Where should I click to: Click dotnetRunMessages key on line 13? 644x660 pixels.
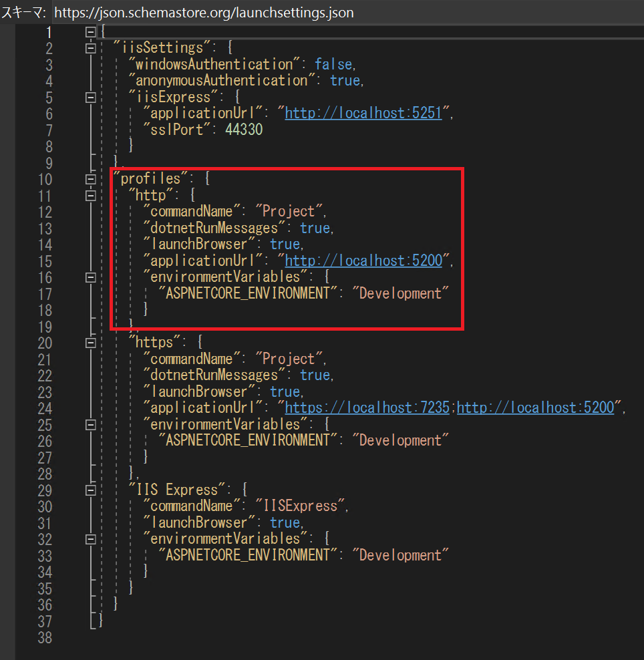(214, 228)
